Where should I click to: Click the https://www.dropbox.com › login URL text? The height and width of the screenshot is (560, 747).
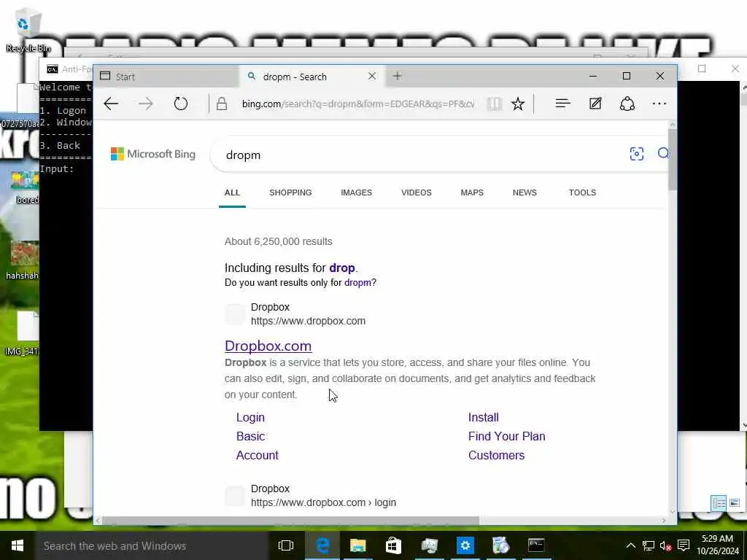(x=323, y=502)
